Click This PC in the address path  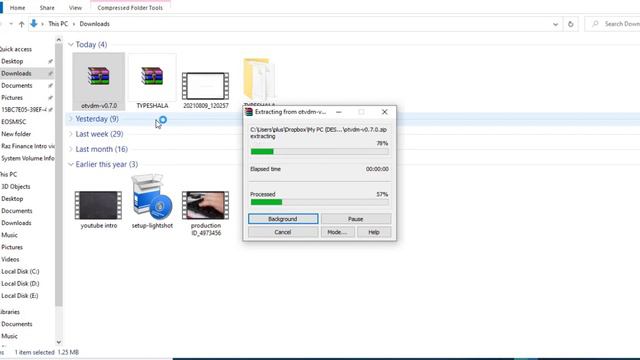pos(58,24)
